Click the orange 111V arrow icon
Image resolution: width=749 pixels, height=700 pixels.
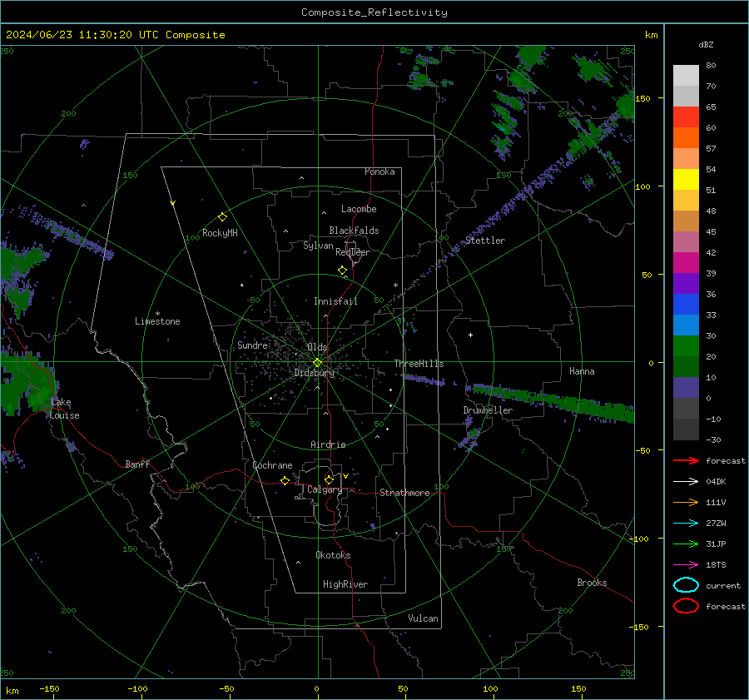click(686, 502)
